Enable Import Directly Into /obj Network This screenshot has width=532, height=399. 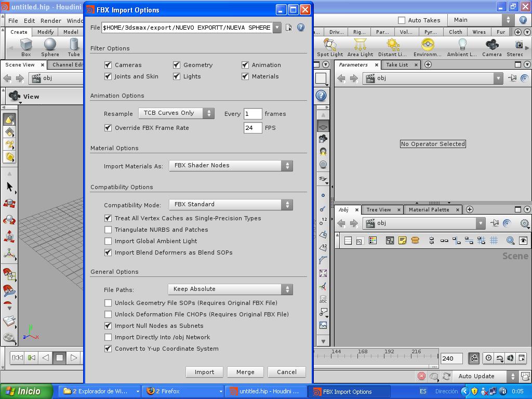[x=108, y=337]
